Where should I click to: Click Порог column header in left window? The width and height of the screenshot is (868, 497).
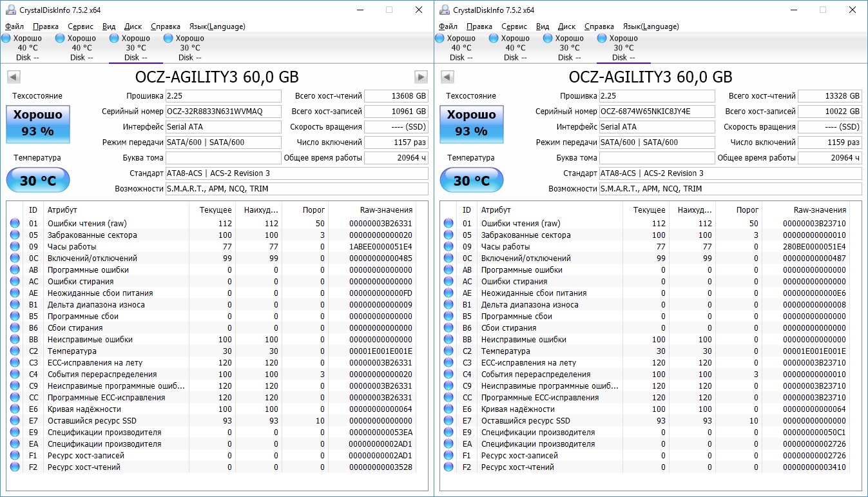pyautogui.click(x=305, y=210)
